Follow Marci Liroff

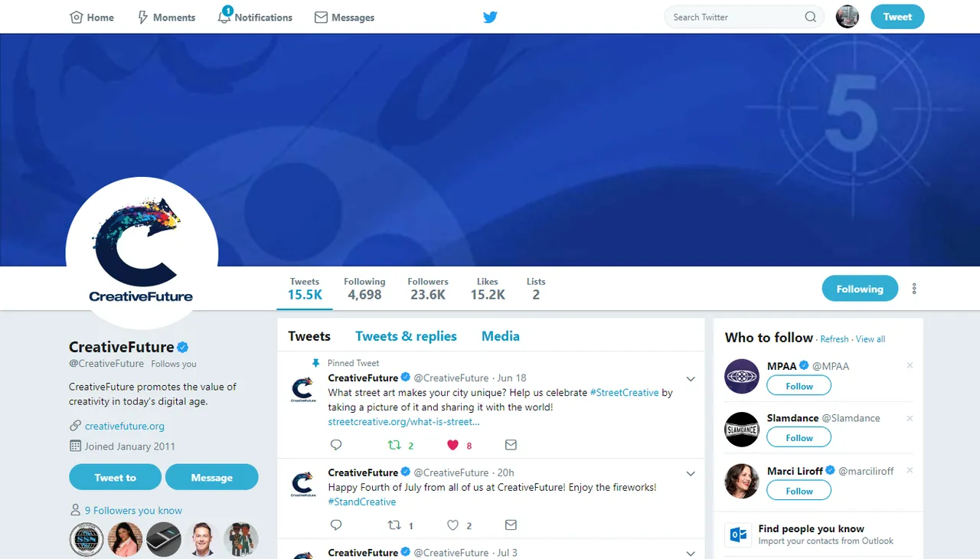[799, 490]
